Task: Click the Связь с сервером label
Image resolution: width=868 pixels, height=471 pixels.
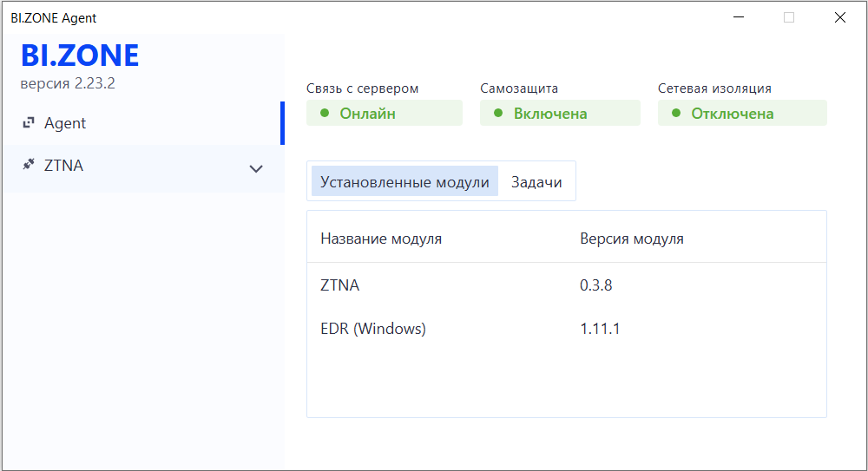Action: coord(363,88)
